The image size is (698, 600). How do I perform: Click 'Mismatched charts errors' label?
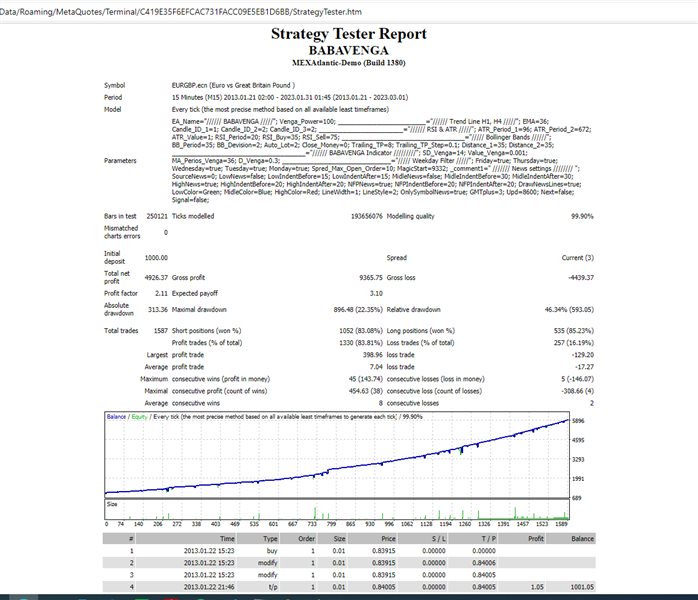click(122, 232)
